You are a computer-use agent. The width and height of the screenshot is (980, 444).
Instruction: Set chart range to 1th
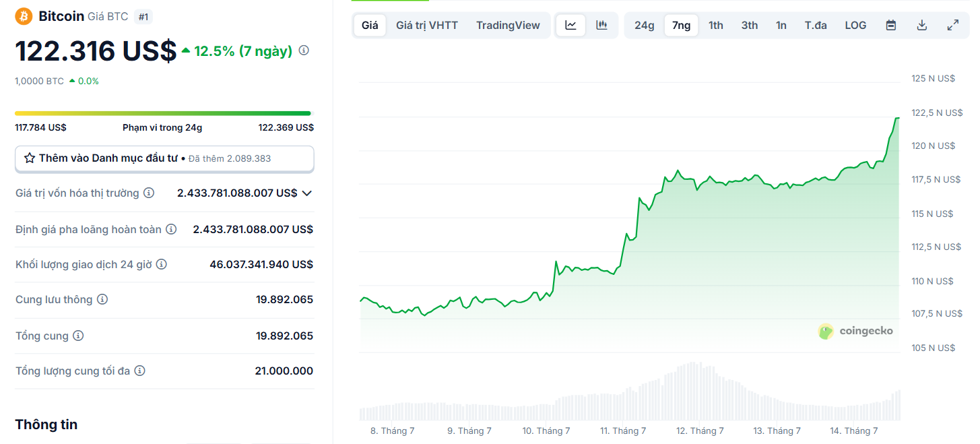coord(716,26)
